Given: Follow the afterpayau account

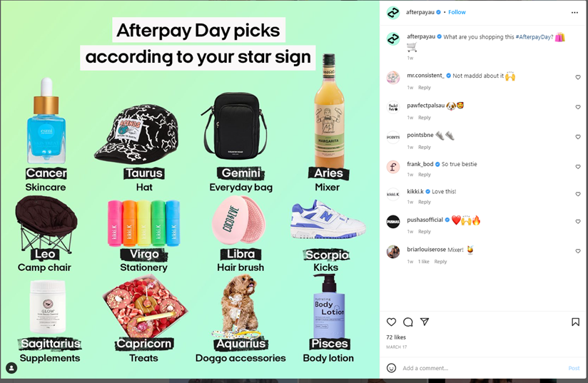Looking at the screenshot, I should pos(457,12).
